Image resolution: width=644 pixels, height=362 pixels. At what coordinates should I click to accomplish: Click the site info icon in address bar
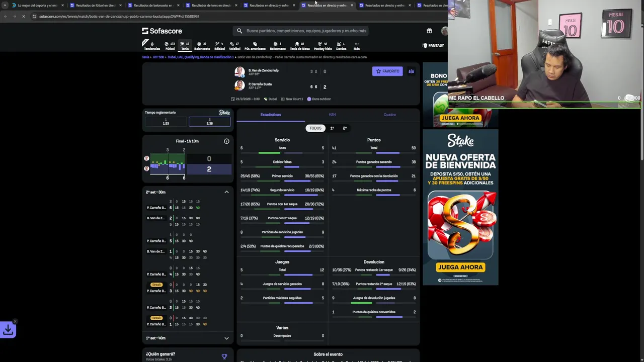[x=34, y=17]
